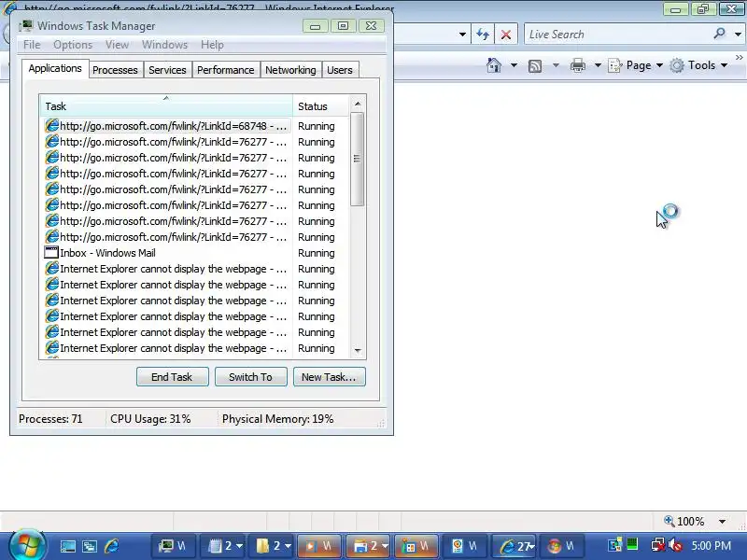The height and width of the screenshot is (560, 747).
Task: Click the Windows Mail icon in the Inbox row
Action: [51, 252]
